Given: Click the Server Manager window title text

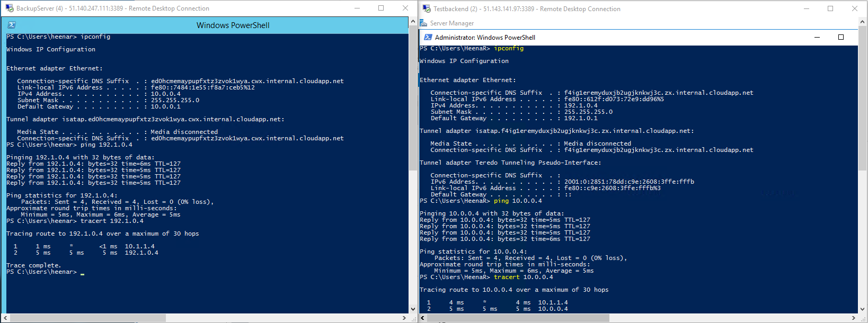Looking at the screenshot, I should 452,23.
